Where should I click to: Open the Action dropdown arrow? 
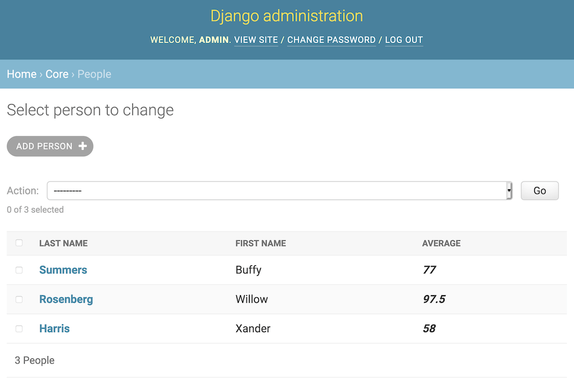tap(508, 190)
